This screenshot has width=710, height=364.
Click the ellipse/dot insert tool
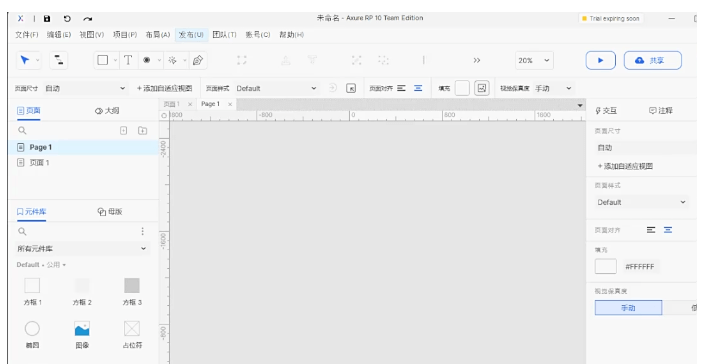(x=147, y=60)
